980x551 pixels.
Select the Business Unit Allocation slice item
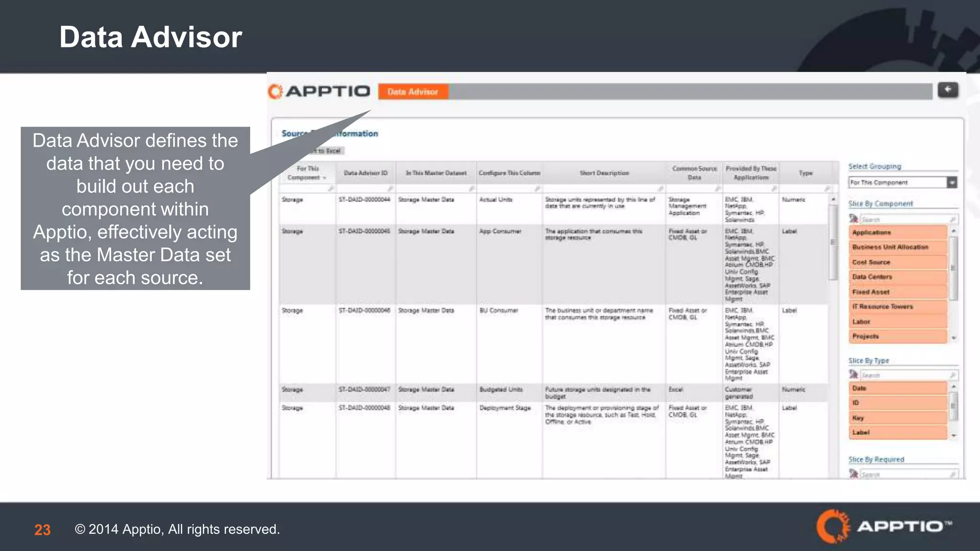click(x=898, y=247)
